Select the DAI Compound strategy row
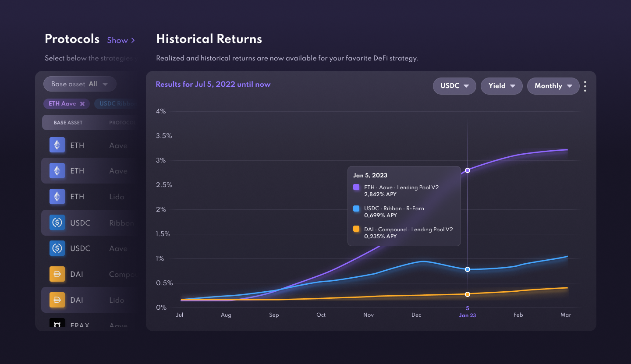This screenshot has width=631, height=364. coord(90,274)
